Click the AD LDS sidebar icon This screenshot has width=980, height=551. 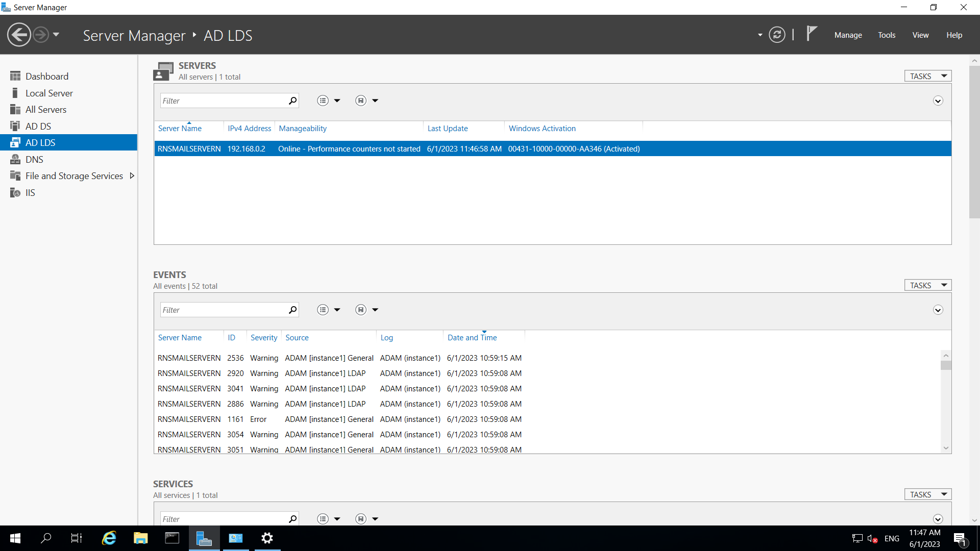[x=15, y=142]
